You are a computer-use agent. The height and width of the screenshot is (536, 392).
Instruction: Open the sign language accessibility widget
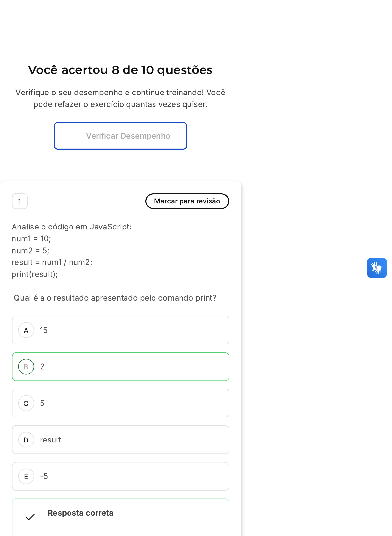tap(377, 268)
